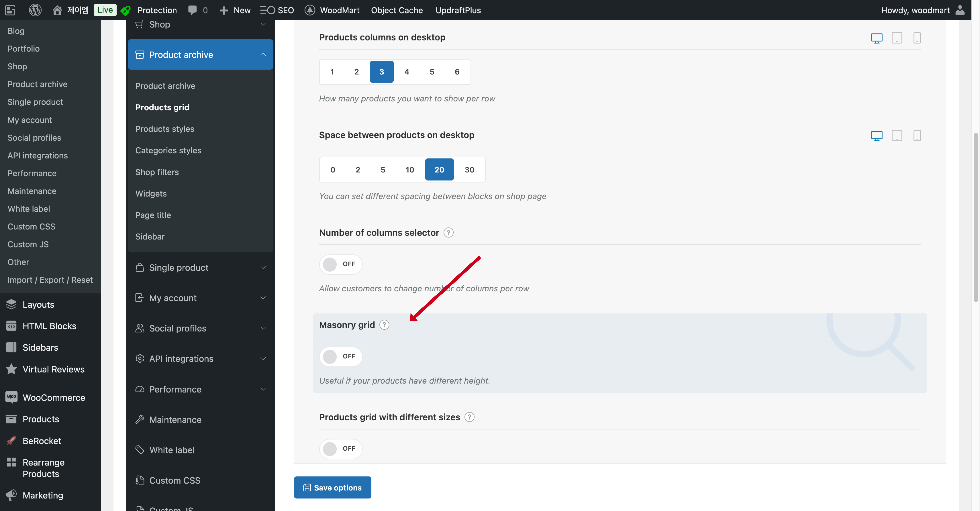Image resolution: width=980 pixels, height=511 pixels.
Task: Open the SEO menu in admin bar
Action: click(277, 10)
